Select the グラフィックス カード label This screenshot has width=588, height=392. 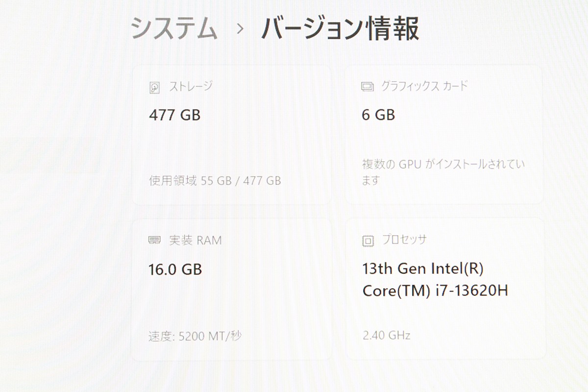(424, 87)
